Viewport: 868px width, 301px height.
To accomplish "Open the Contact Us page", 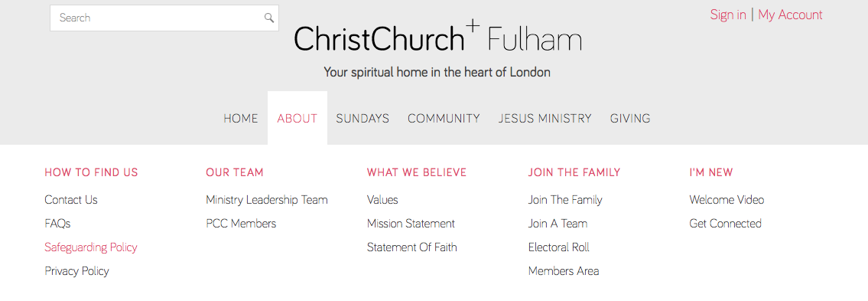I will pyautogui.click(x=71, y=200).
